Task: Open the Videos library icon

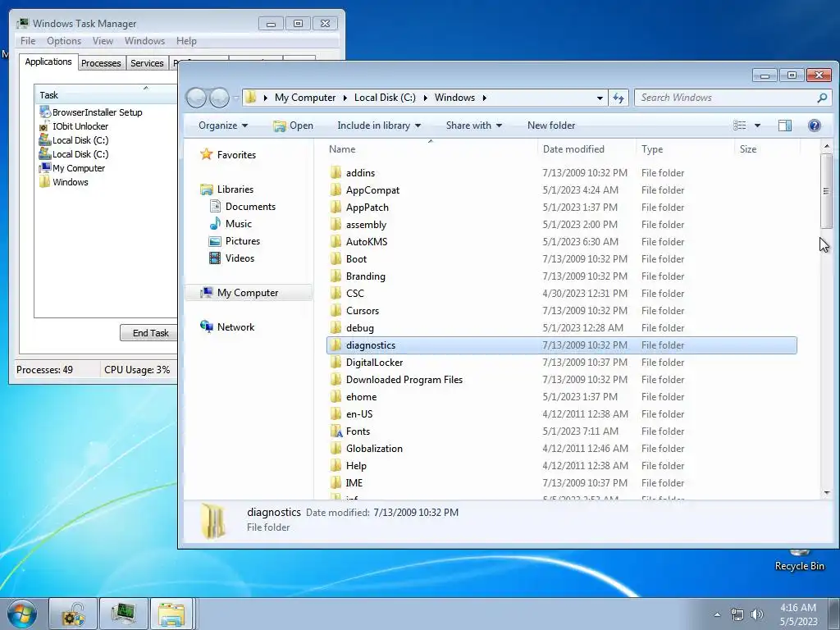Action: coord(215,258)
